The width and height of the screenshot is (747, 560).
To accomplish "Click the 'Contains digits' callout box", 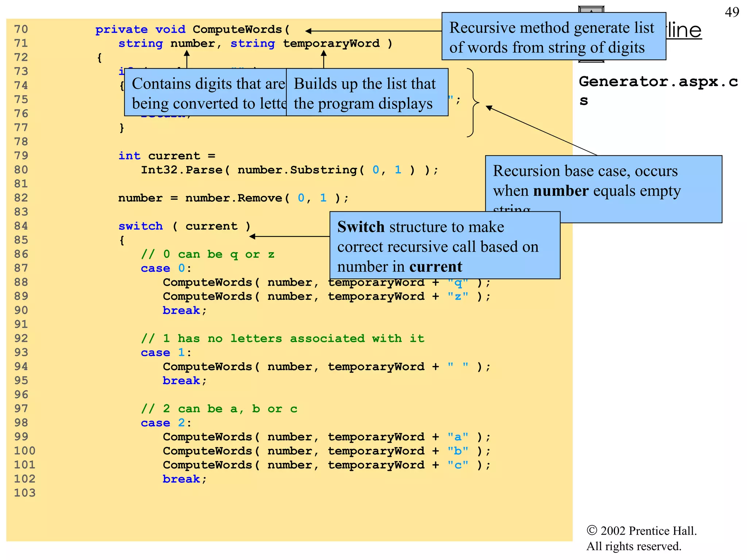I will point(205,93).
